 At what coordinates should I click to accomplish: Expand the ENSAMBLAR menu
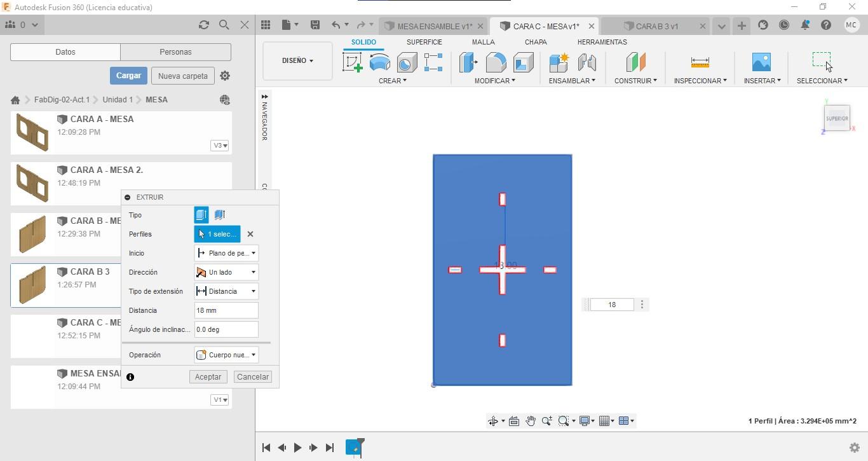[x=572, y=81]
